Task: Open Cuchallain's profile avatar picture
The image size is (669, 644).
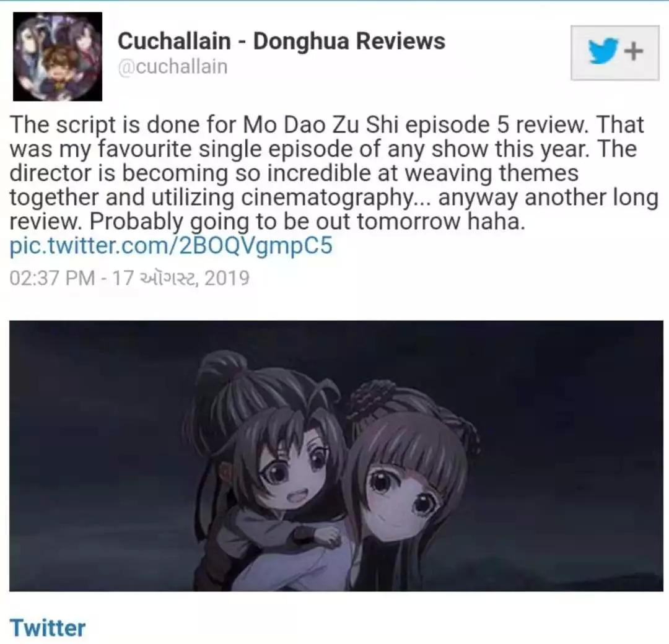Action: [x=58, y=56]
